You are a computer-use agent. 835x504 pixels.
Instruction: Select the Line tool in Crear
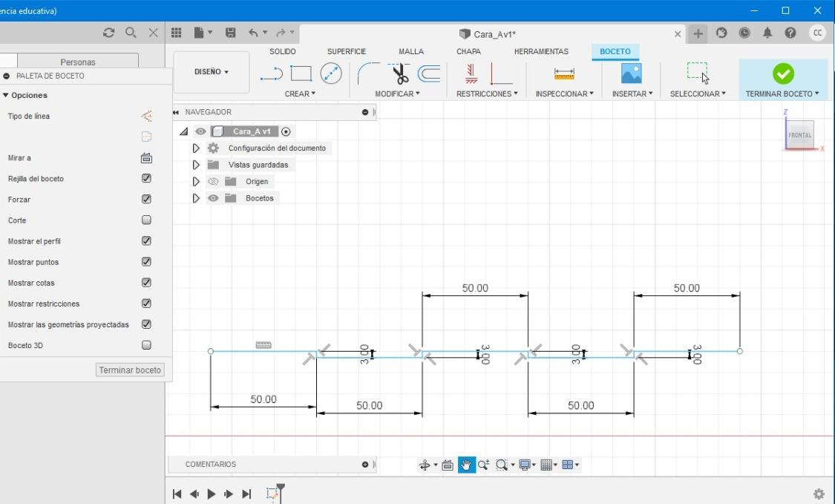pyautogui.click(x=271, y=73)
